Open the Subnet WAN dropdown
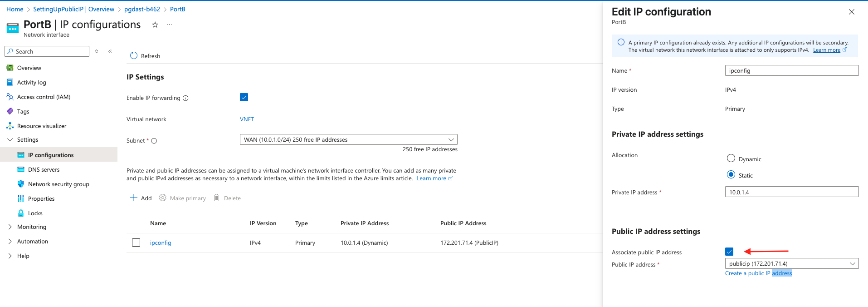 348,139
